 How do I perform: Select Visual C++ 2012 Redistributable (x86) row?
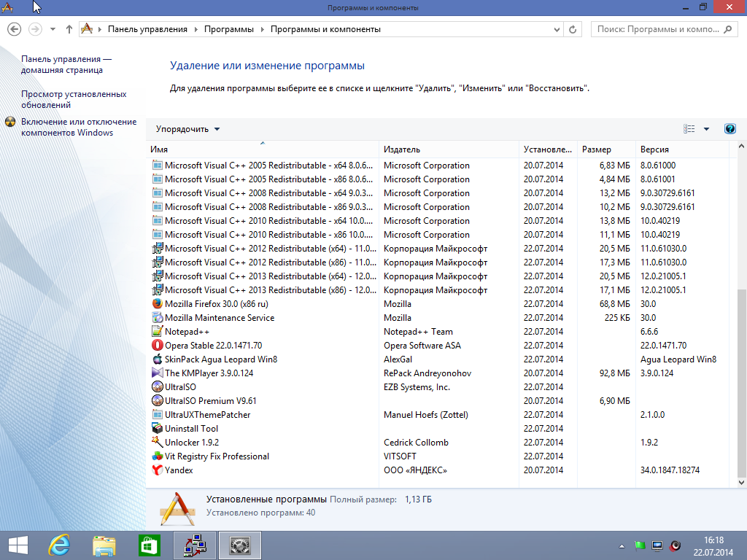click(x=438, y=262)
